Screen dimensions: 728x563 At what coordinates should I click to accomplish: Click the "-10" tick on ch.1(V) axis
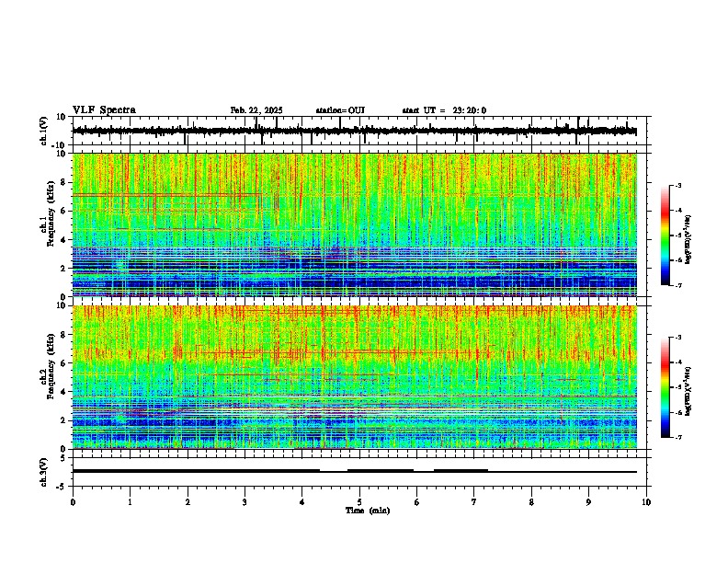[60, 145]
